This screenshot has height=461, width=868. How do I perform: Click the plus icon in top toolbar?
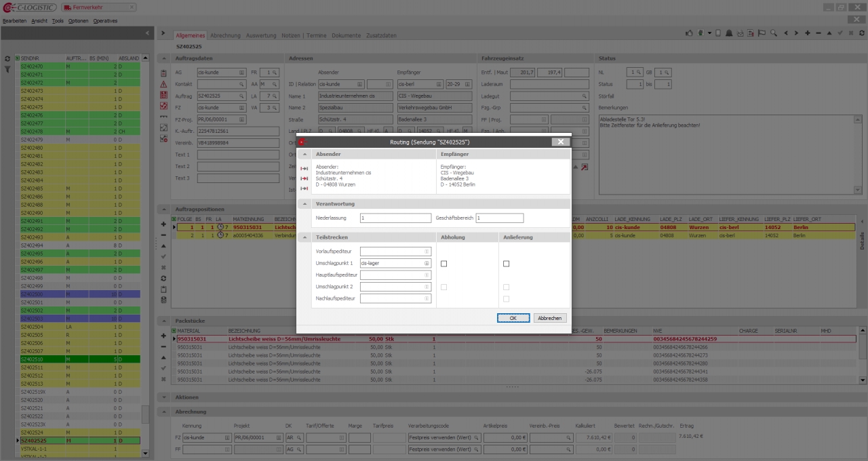(808, 33)
